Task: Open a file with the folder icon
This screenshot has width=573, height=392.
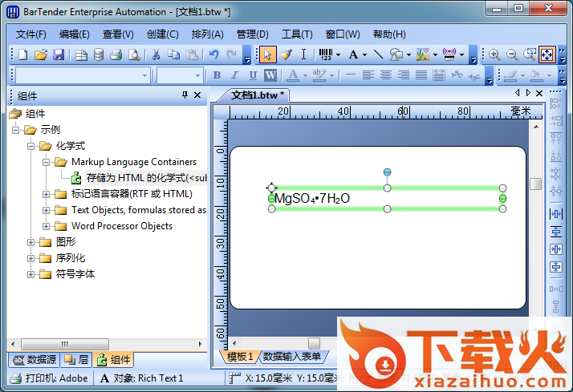Action: coord(41,55)
